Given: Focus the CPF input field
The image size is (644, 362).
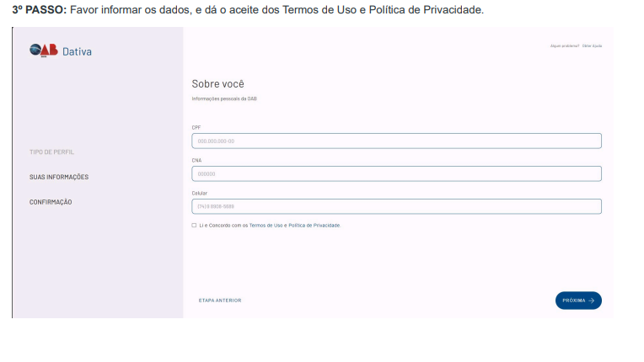Looking at the screenshot, I should [x=396, y=141].
